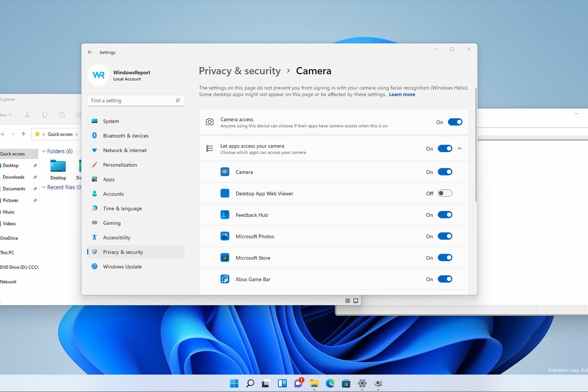Image resolution: width=588 pixels, height=392 pixels.
Task: Select Privacy & security in sidebar
Action: (x=136, y=252)
